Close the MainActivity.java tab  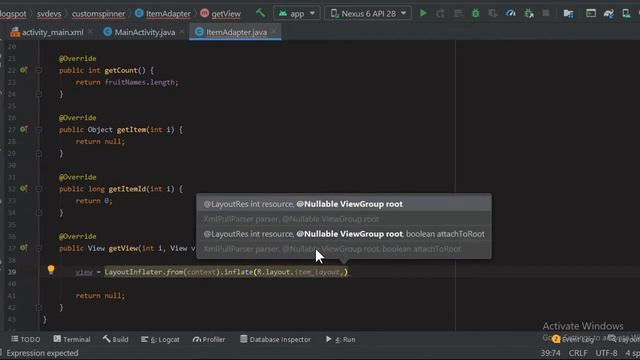coord(182,32)
